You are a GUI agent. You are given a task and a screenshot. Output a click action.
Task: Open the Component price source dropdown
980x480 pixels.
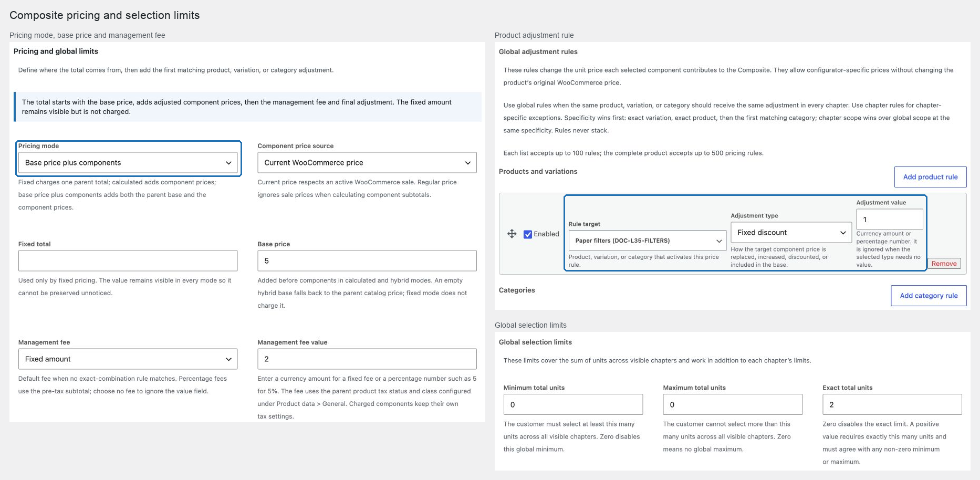367,163
